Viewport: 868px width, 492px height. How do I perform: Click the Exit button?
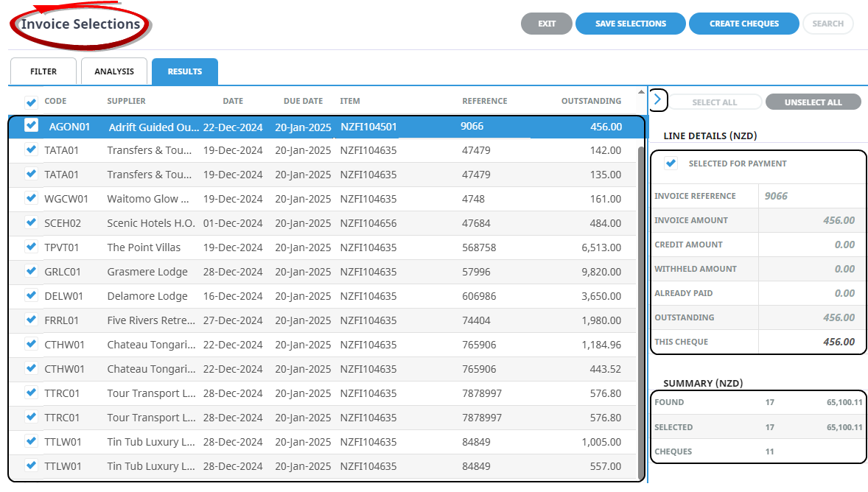pos(546,24)
